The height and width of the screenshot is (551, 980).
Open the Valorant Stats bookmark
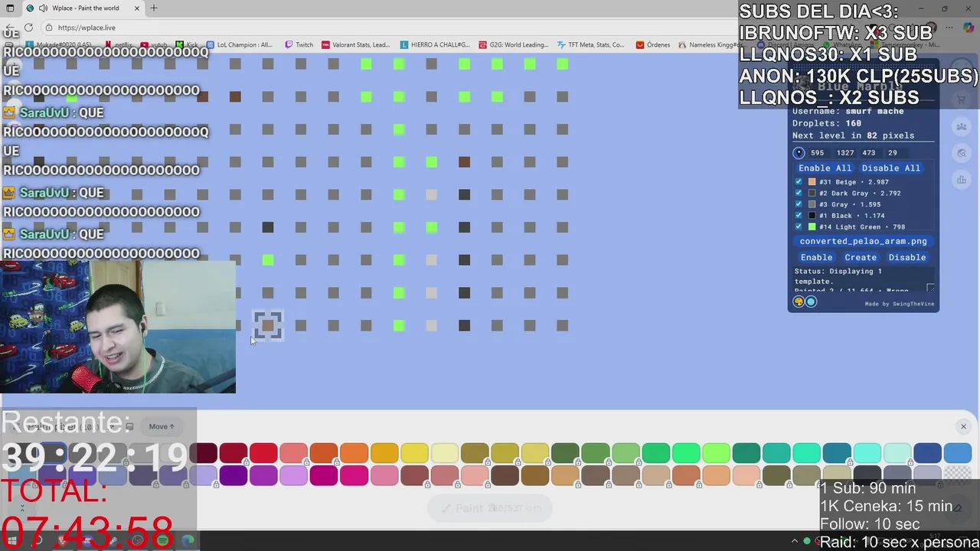click(356, 44)
